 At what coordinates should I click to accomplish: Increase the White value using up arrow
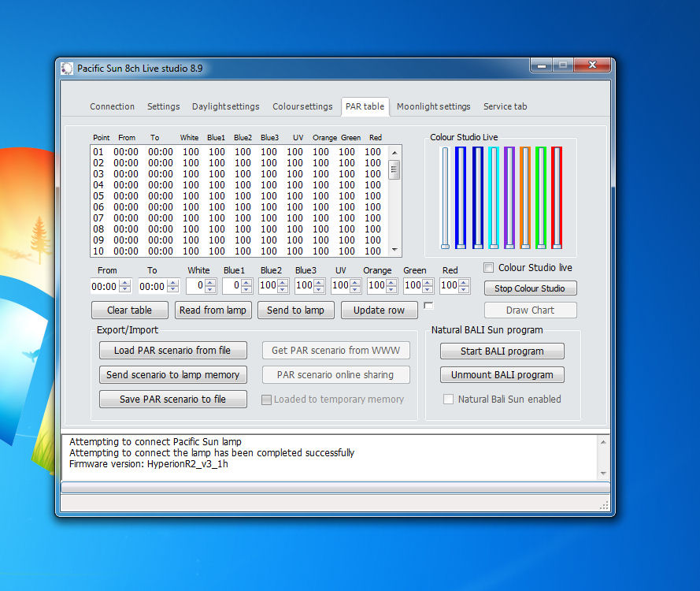tap(210, 282)
